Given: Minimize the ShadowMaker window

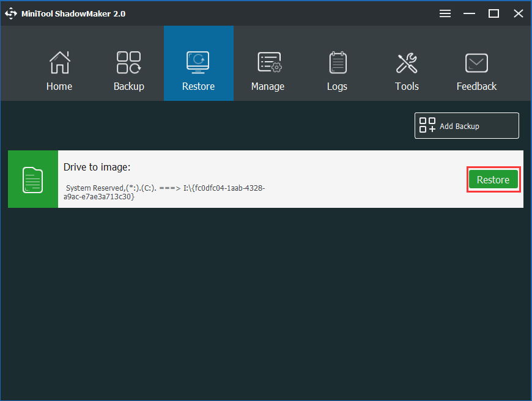Looking at the screenshot, I should tap(469, 13).
